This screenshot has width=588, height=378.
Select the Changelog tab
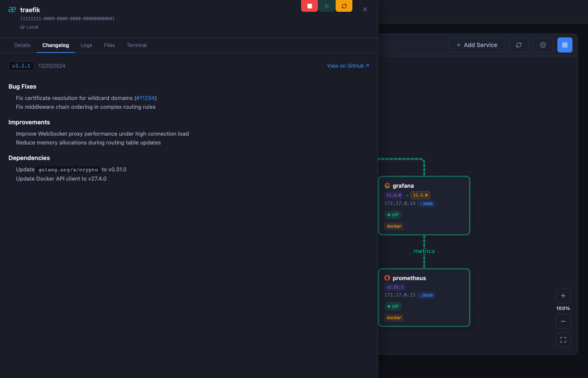[55, 45]
